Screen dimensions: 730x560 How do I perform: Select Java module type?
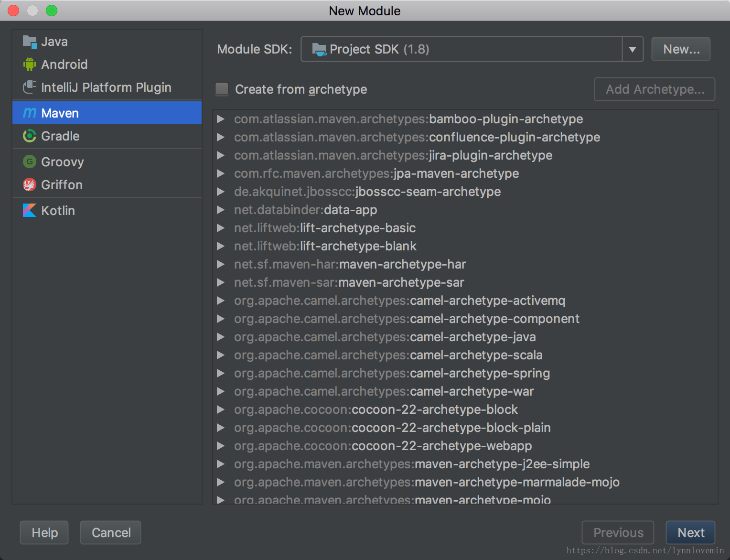click(107, 42)
